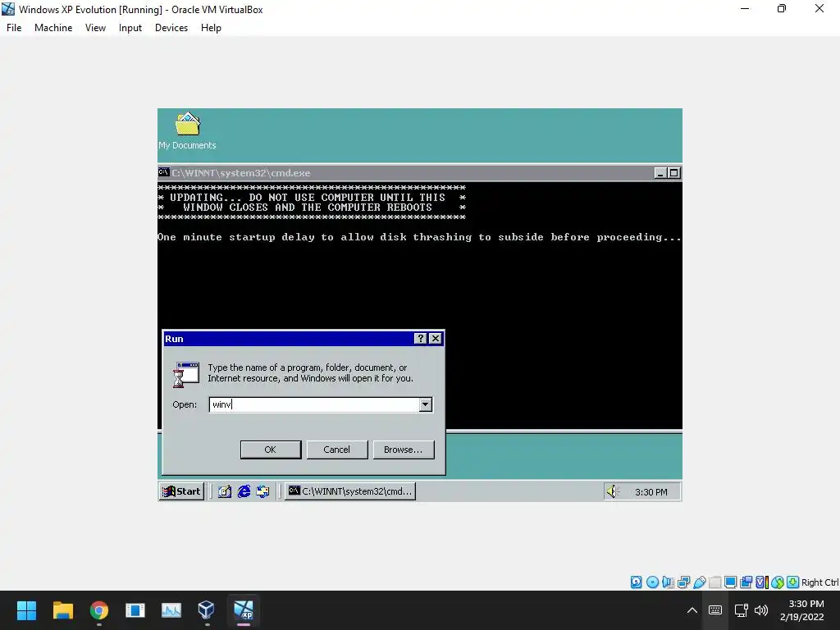This screenshot has height=630, width=840.
Task: Click the Run dialog help question-mark button
Action: point(421,339)
